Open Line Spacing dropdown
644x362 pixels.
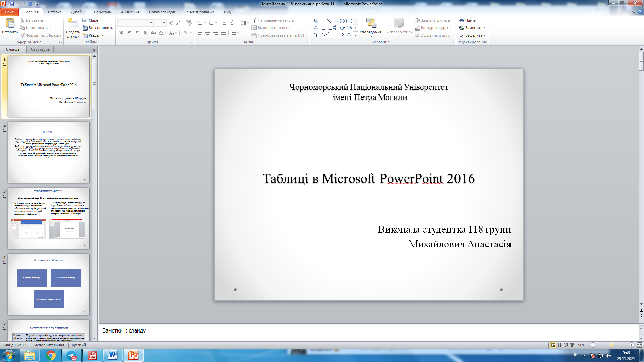point(245,23)
